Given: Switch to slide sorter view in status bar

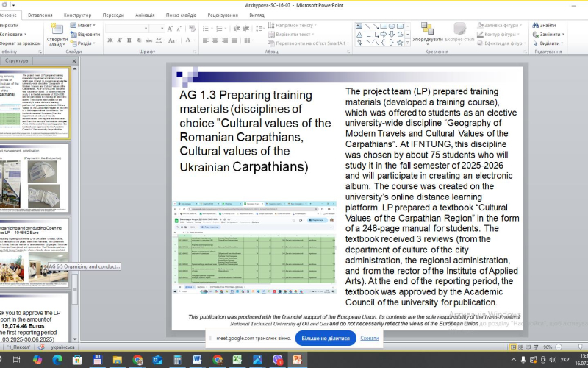Looking at the screenshot, I should tap(521, 347).
